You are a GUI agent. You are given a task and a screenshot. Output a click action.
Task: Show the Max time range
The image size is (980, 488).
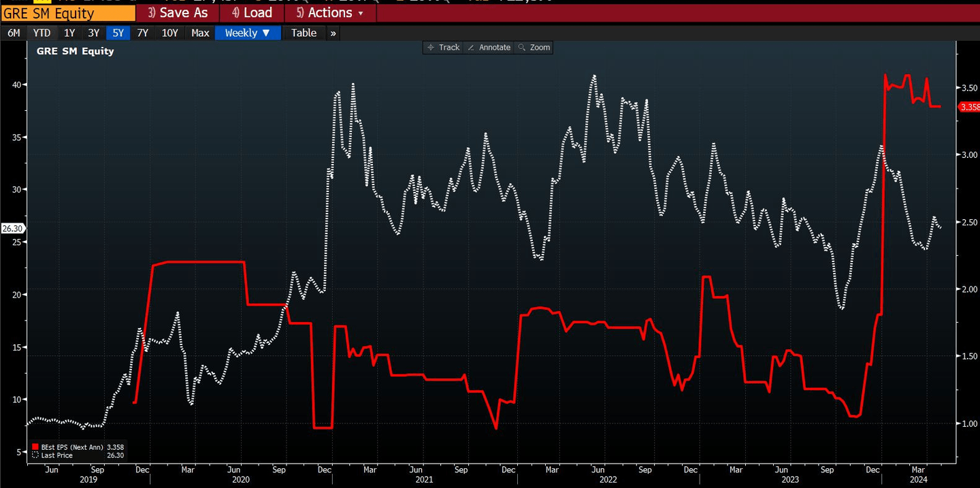(x=200, y=33)
